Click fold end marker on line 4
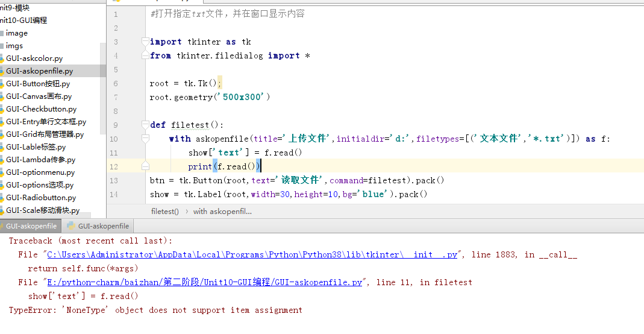This screenshot has width=644, height=334. coord(145,55)
